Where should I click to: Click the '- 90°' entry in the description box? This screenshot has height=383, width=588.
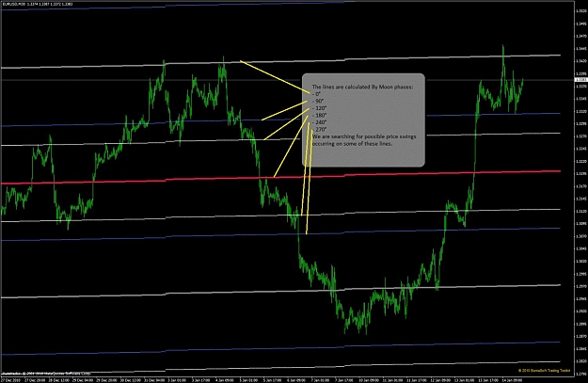pyautogui.click(x=318, y=101)
